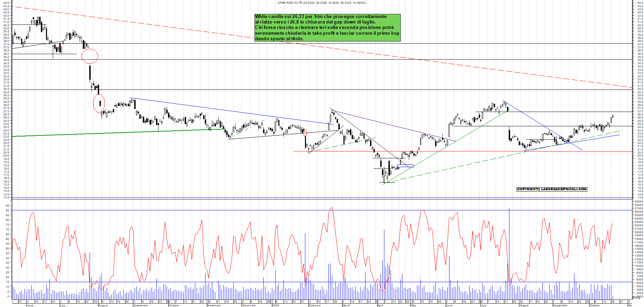
Task: Select the latest white candle at chart's right
Action: pos(612,117)
